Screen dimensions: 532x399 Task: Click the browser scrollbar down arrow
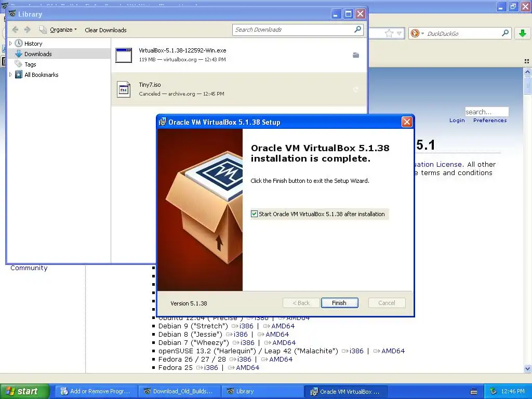click(527, 368)
